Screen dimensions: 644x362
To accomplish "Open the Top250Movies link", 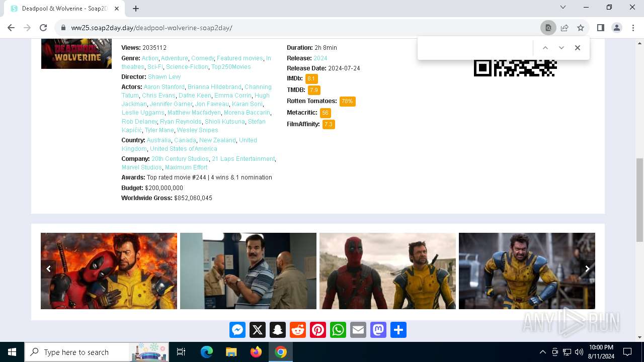I will pos(231,67).
